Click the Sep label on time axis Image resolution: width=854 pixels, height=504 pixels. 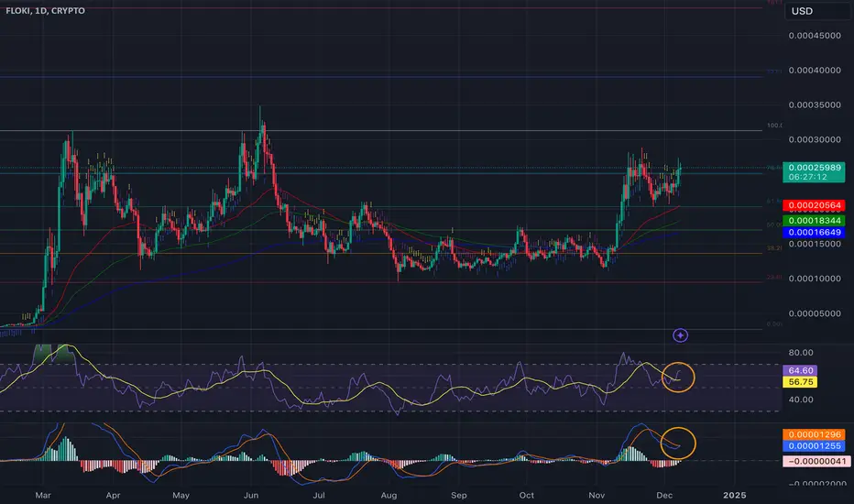coord(458,495)
